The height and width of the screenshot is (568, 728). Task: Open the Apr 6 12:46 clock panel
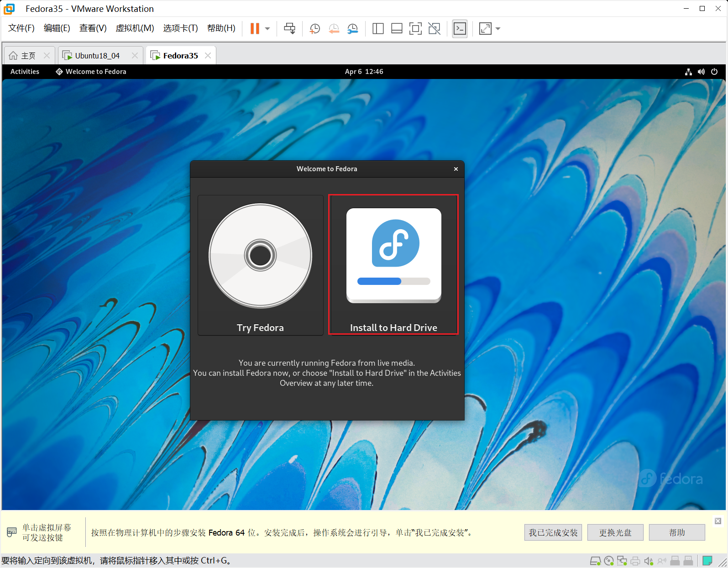pyautogui.click(x=364, y=72)
